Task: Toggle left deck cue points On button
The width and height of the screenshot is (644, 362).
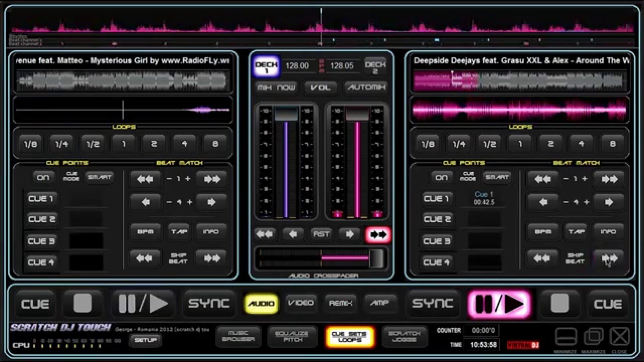Action: click(44, 177)
